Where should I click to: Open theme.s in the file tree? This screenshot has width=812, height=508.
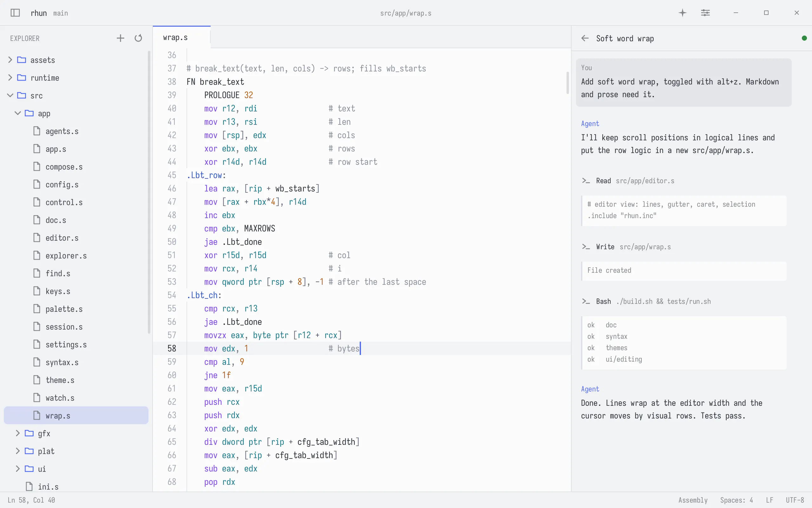(x=76, y=380)
